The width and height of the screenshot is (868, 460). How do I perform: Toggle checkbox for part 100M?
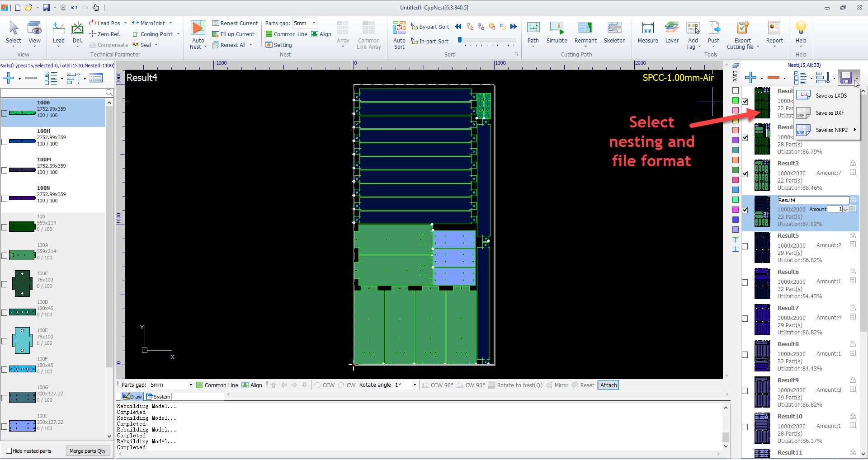pyautogui.click(x=4, y=170)
